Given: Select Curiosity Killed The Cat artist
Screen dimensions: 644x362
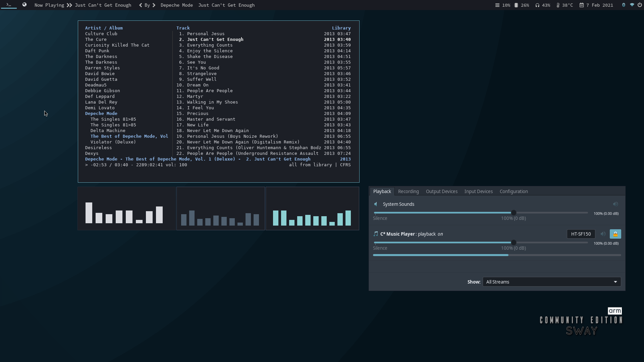Looking at the screenshot, I should point(117,45).
